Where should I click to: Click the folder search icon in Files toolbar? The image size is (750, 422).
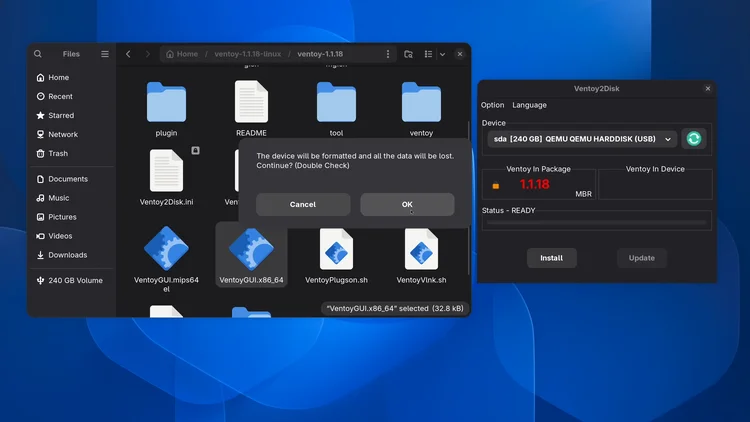[408, 54]
